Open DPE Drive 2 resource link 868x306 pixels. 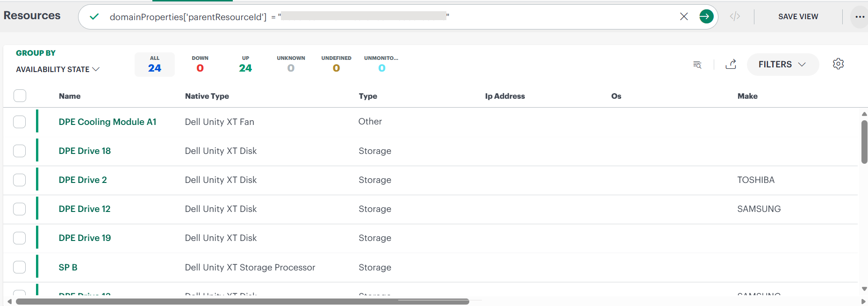[x=83, y=180]
